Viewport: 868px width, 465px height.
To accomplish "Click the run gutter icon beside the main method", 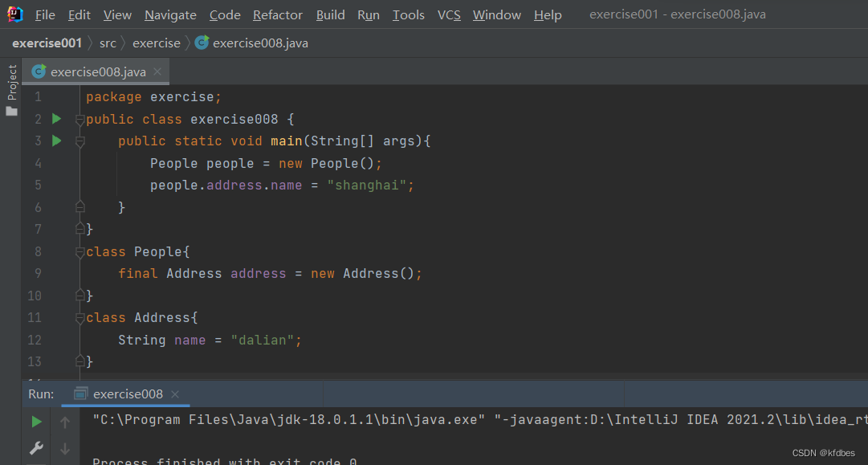I will point(56,141).
